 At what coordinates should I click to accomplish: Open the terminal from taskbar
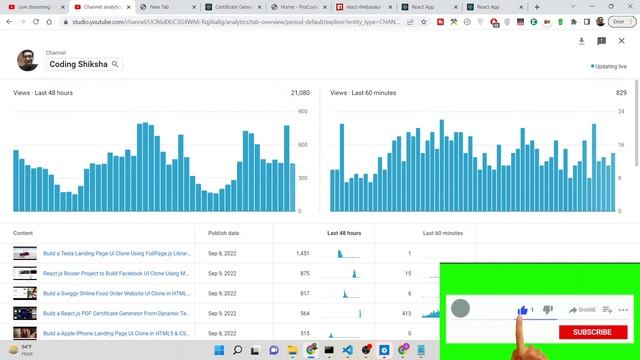point(329,350)
